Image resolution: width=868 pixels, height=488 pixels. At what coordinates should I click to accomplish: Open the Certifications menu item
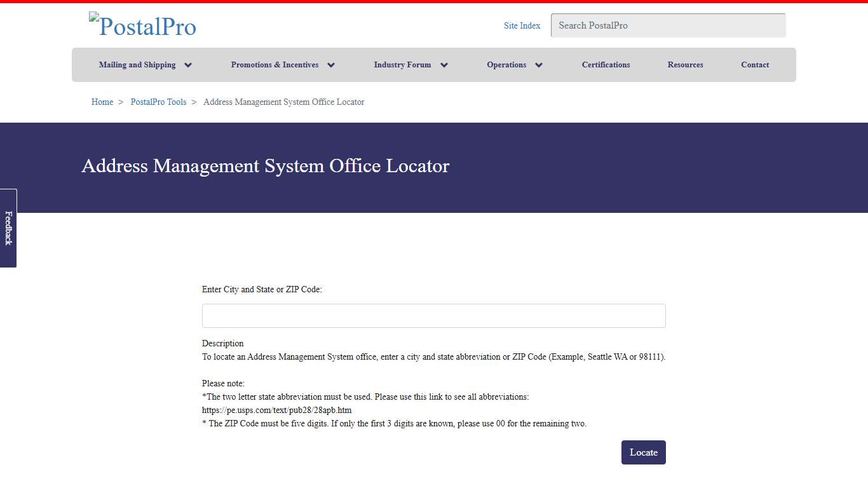[606, 64]
